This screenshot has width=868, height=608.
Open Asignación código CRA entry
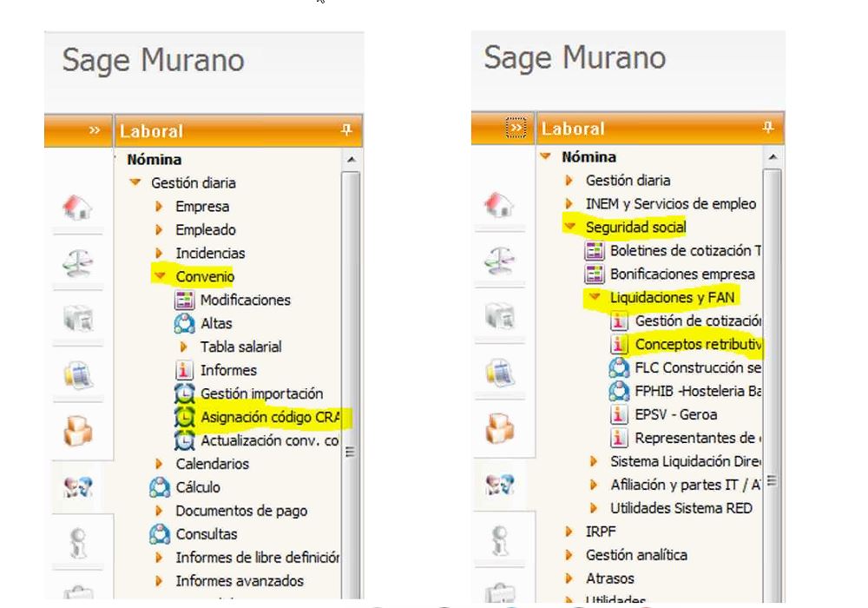[270, 417]
